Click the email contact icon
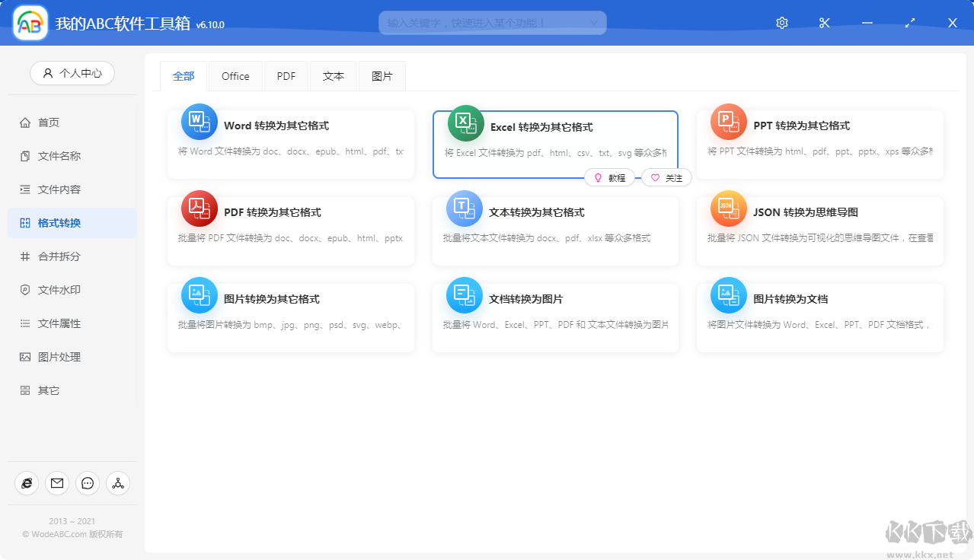 click(x=57, y=483)
